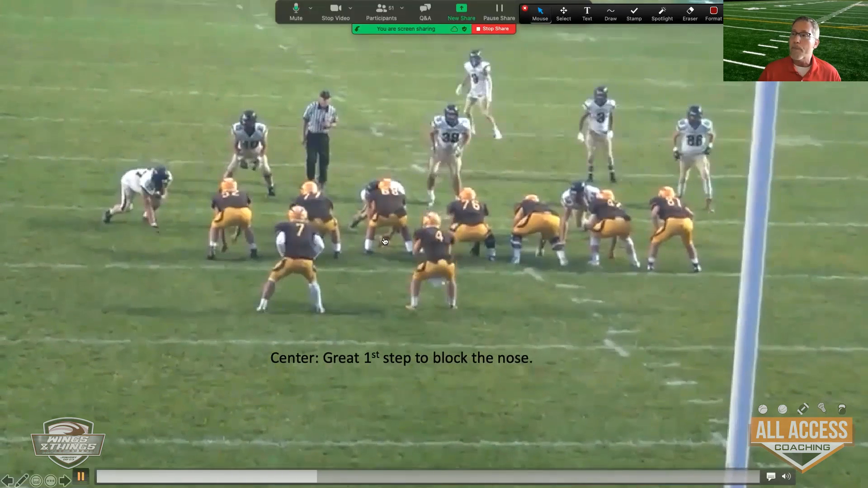Open the Q&A panel
This screenshot has width=868, height=488.
coord(425,12)
